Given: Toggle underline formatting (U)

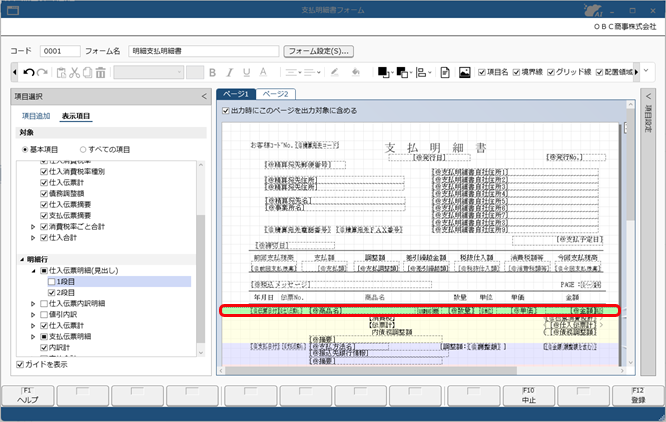Looking at the screenshot, I should 246,73.
